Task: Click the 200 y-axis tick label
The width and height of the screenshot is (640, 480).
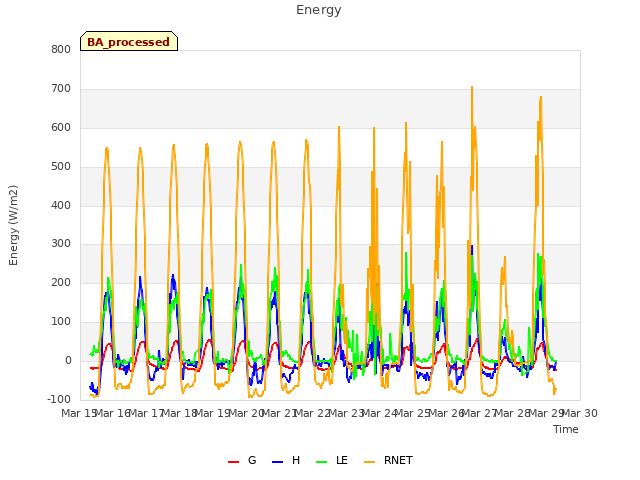Action: coord(61,282)
